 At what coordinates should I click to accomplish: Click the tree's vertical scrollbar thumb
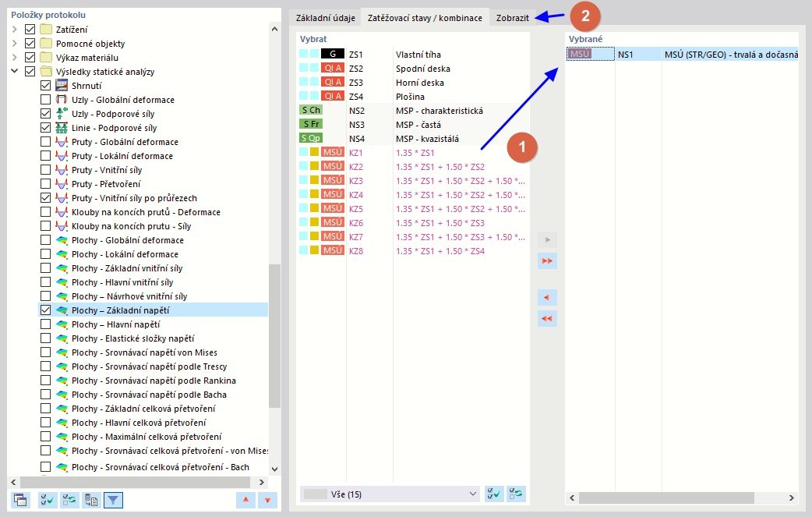pyautogui.click(x=274, y=335)
